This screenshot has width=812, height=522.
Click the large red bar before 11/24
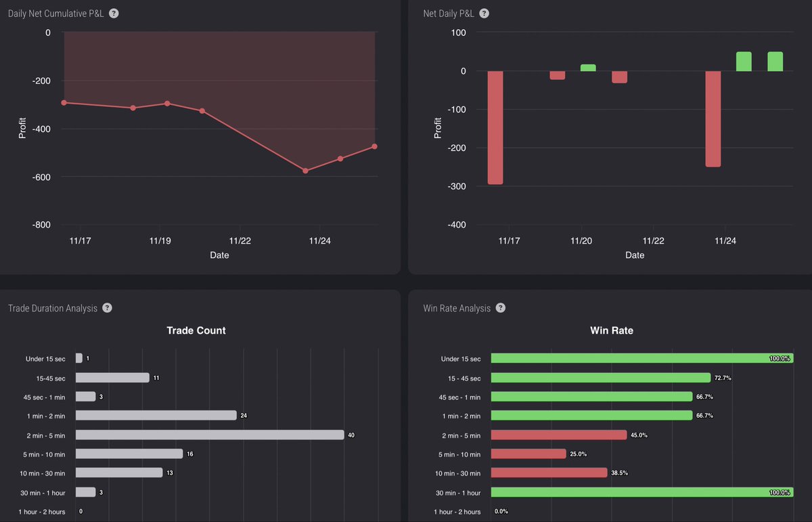[x=713, y=119]
